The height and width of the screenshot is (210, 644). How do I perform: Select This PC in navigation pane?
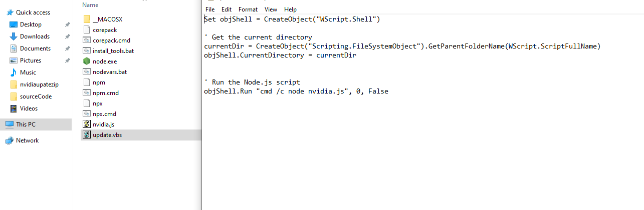(26, 124)
